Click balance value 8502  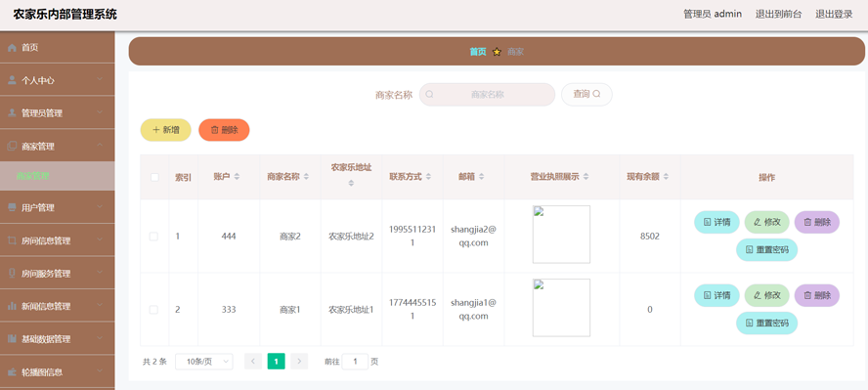point(650,237)
